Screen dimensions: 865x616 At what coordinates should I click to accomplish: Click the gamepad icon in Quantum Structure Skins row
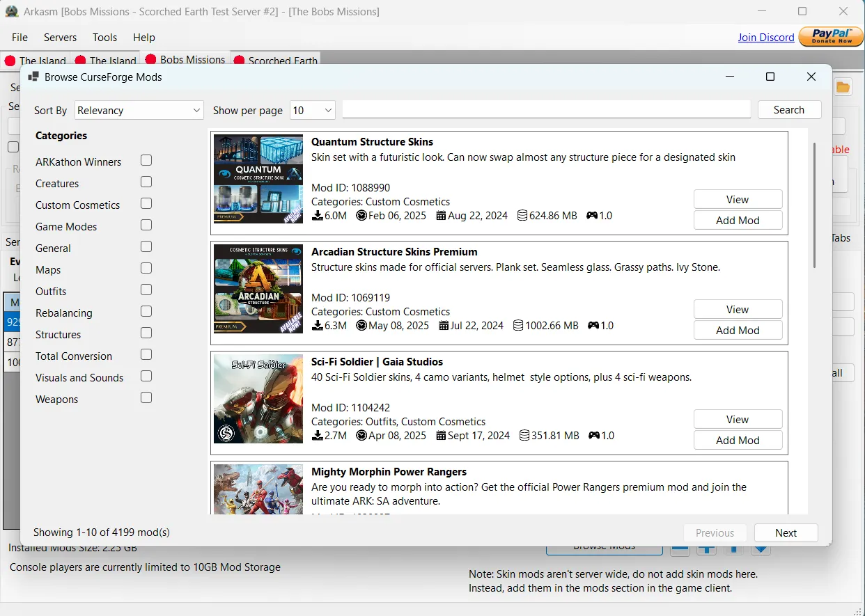(x=592, y=216)
